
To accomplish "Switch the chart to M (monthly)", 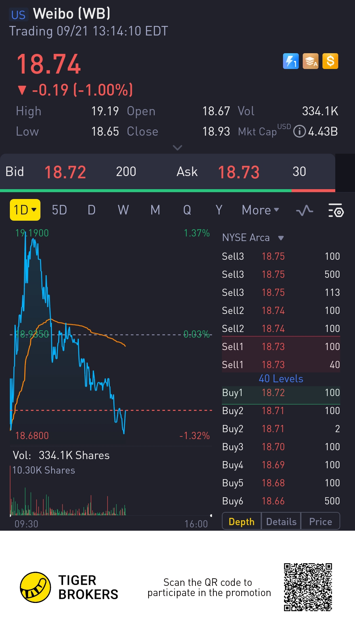I will coord(155,210).
